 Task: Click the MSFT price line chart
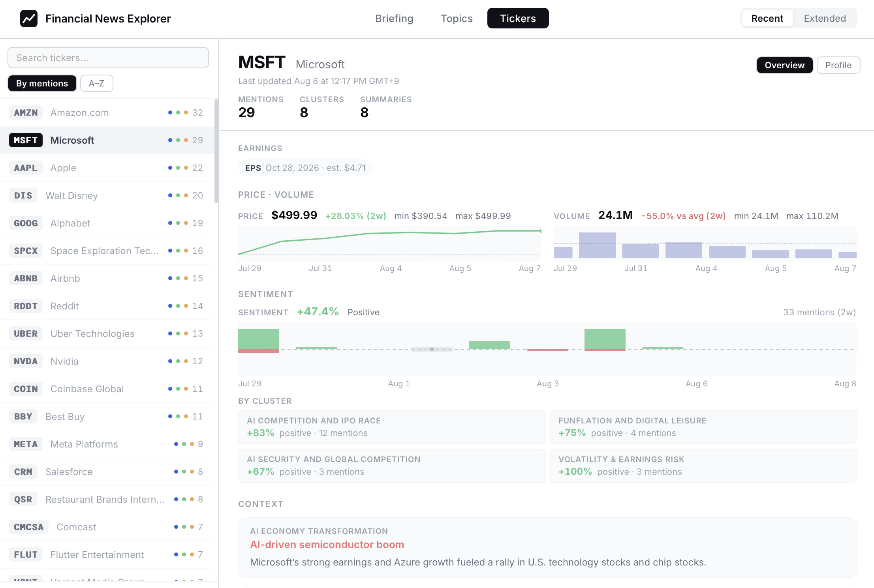click(389, 243)
